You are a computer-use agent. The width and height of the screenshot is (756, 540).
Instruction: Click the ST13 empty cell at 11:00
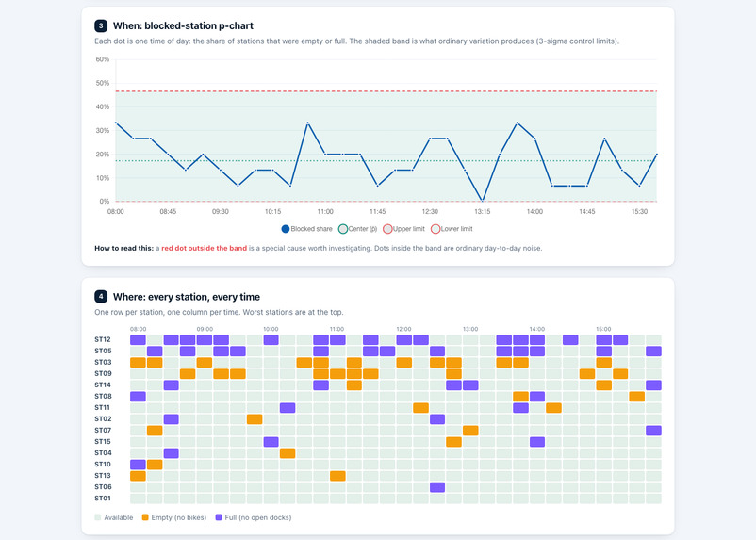click(x=337, y=476)
